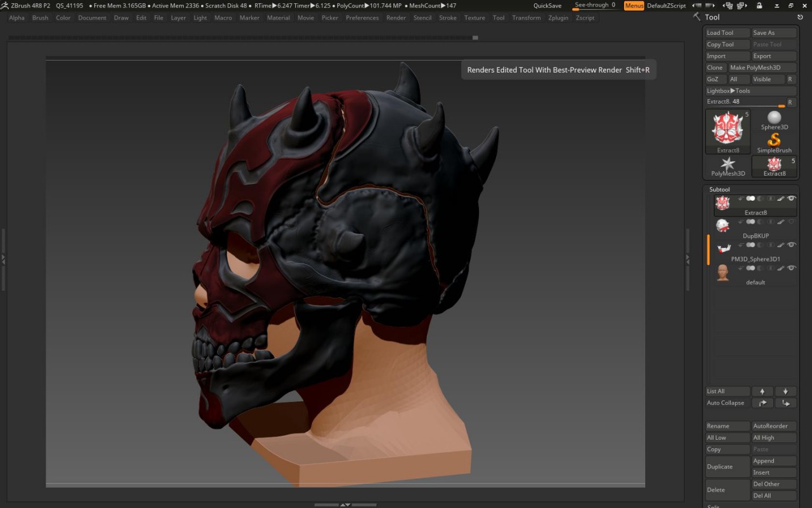Image resolution: width=812 pixels, height=508 pixels.
Task: Click the Subtool list orange scrollbar
Action: click(708, 250)
